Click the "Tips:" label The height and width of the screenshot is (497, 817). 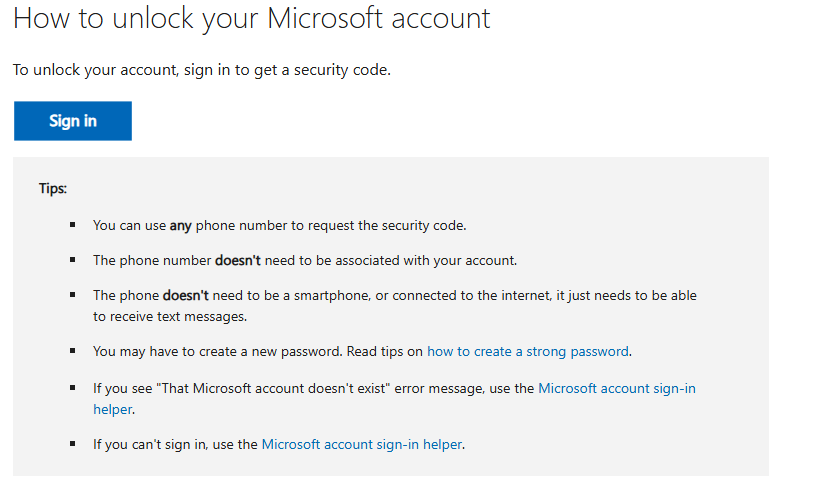[x=53, y=187]
